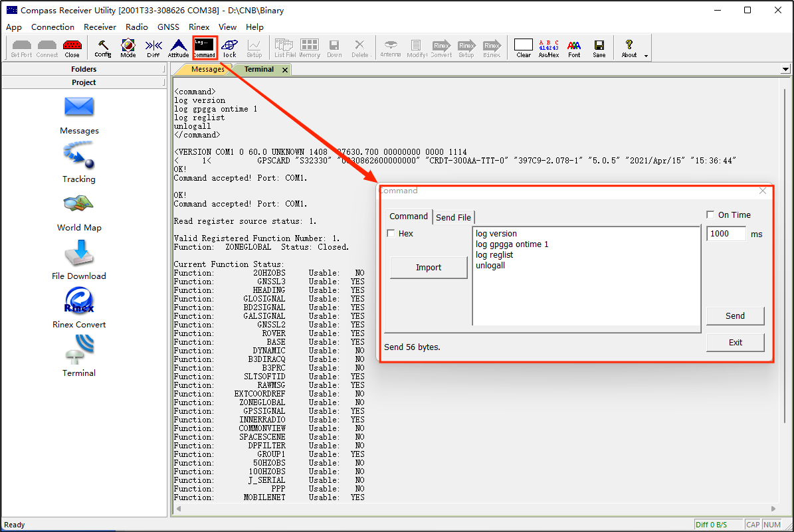Open the Receiver menu

point(100,27)
